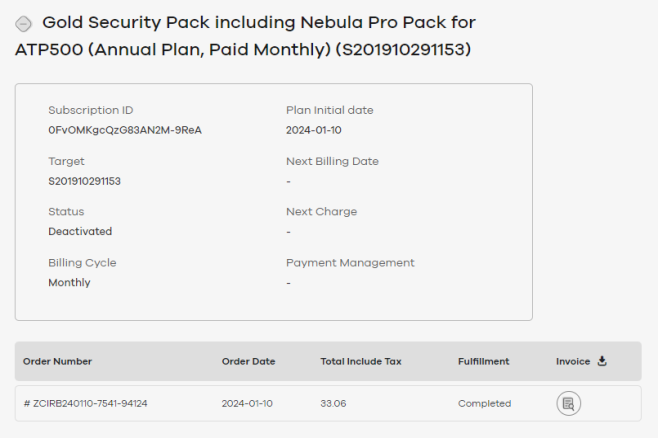Screen dimensions: 658x438
Task: Select the Subscription ID value 0FvOMKgcQzG83AN2M-9ReA
Action: (x=125, y=130)
